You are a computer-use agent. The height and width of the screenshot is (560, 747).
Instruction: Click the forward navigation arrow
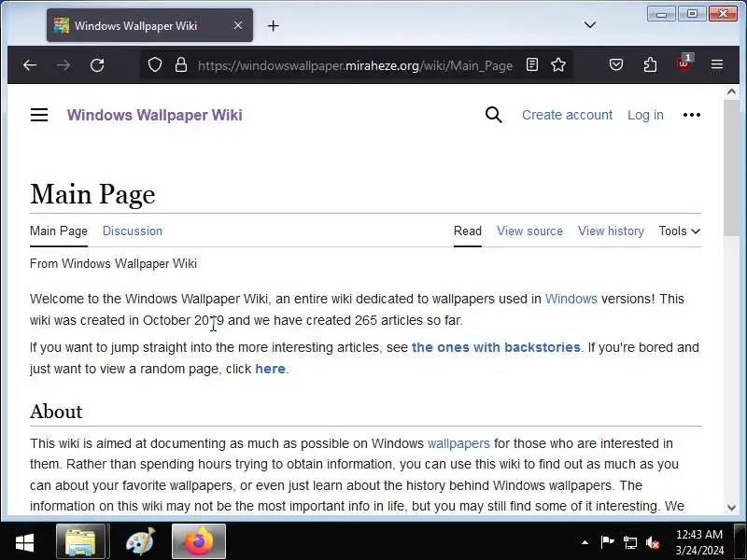point(63,64)
